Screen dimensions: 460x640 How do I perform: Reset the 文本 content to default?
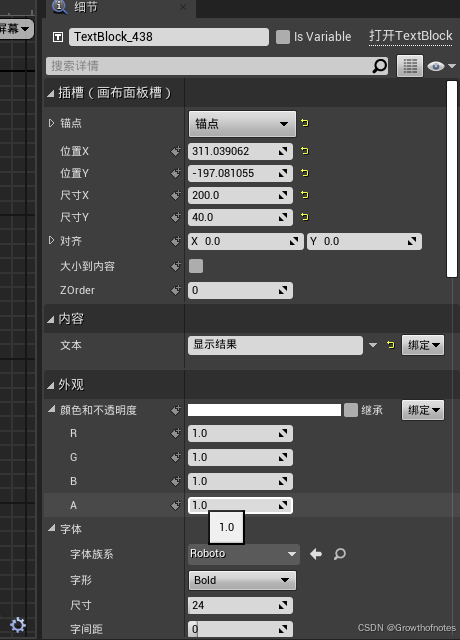(391, 345)
